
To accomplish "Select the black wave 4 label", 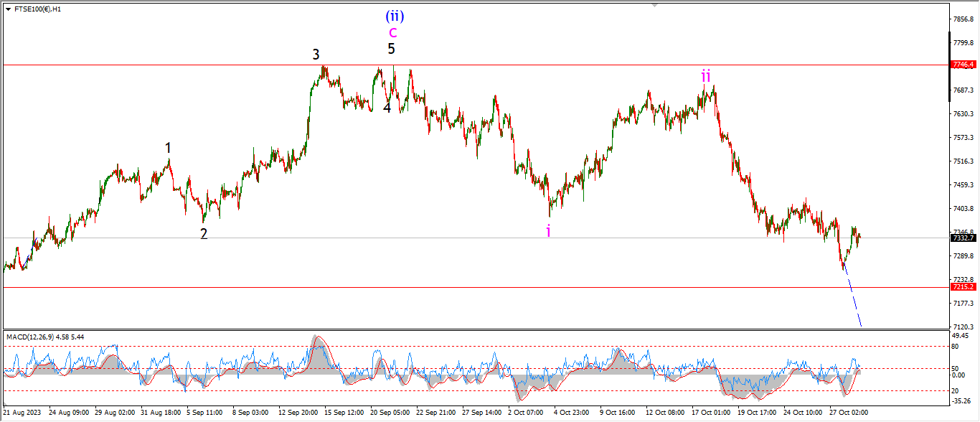I will pyautogui.click(x=387, y=108).
